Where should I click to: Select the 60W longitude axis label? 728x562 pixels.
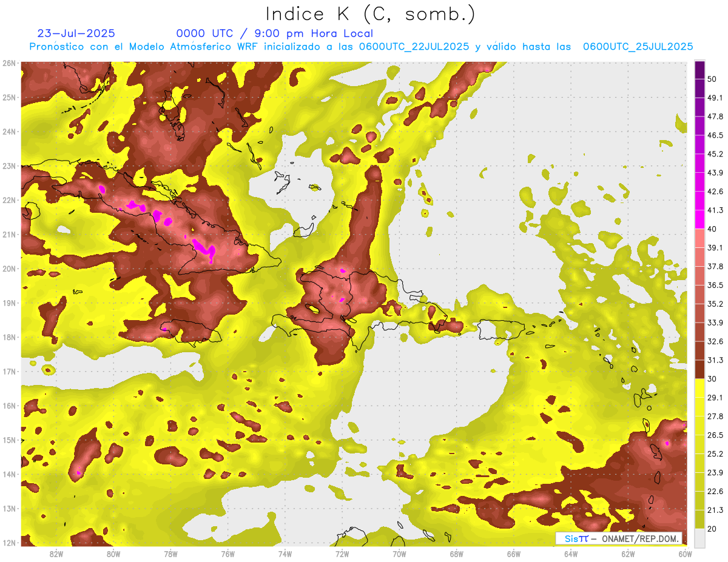click(685, 554)
